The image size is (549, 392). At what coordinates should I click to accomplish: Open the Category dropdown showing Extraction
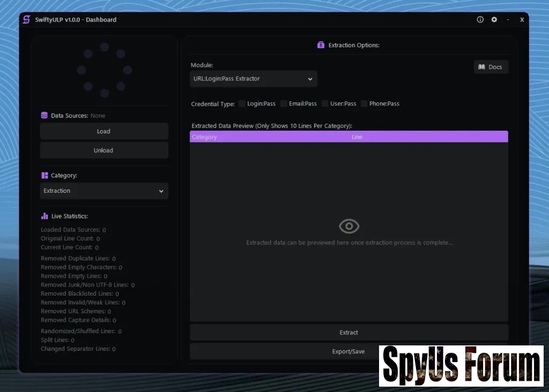104,191
